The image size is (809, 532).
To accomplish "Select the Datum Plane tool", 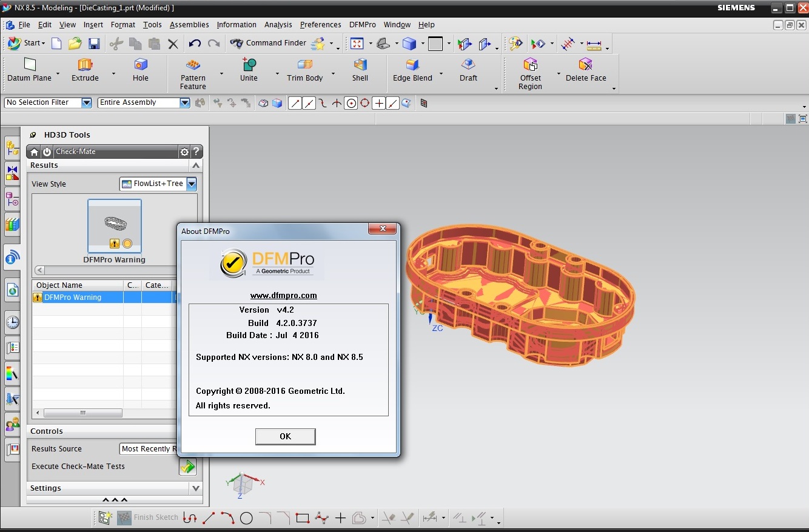I will click(29, 70).
